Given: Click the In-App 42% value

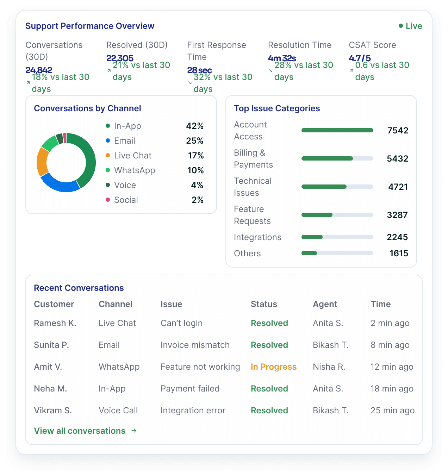Looking at the screenshot, I should coord(195,126).
